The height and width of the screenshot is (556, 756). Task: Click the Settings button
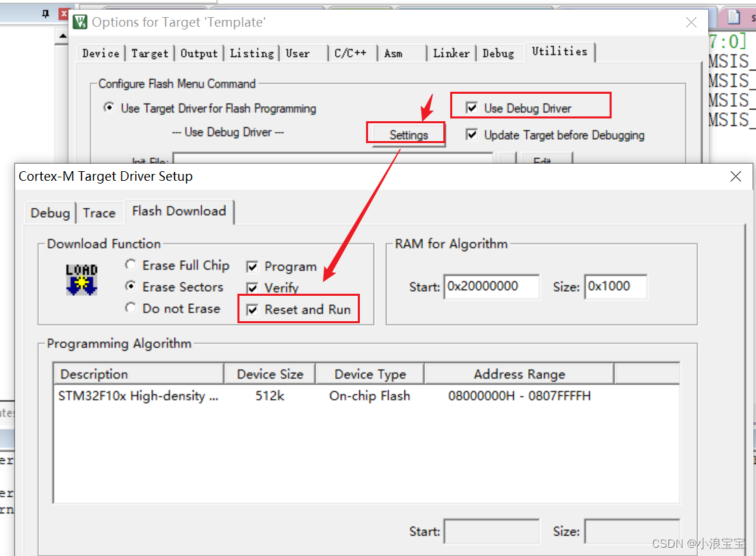(x=408, y=135)
